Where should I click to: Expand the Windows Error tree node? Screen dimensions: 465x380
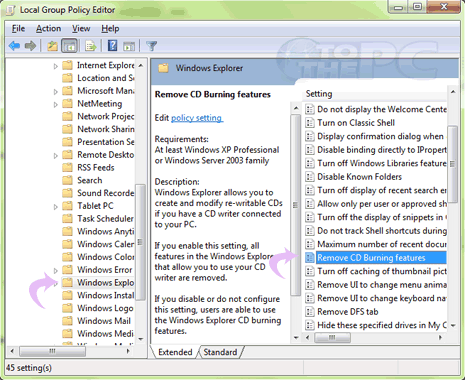click(x=56, y=270)
